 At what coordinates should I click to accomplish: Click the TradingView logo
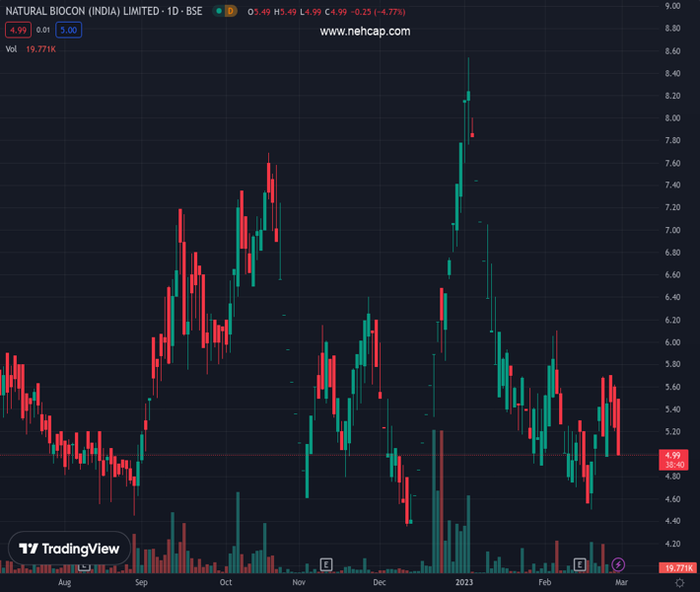[69, 549]
